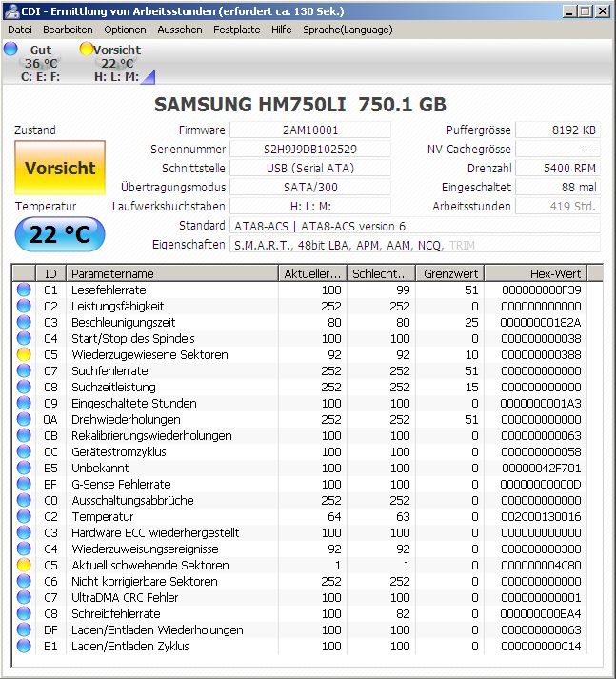This screenshot has width=616, height=679.
Task: Select the Aktuell schwebende Sektoren parameter name
Action: tap(150, 565)
